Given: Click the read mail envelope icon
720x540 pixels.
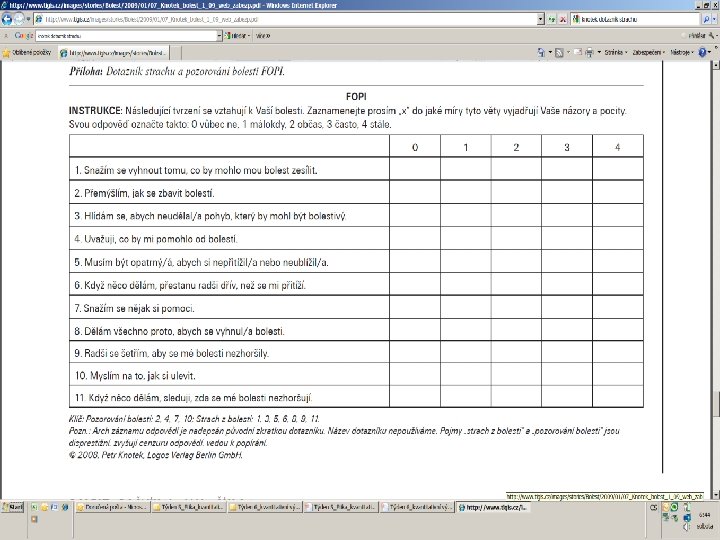Looking at the screenshot, I should point(578,52).
